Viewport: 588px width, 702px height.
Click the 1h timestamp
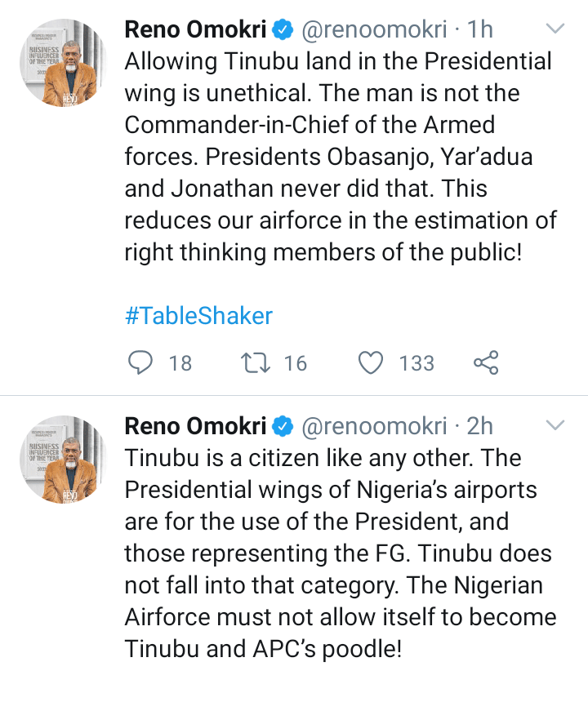tap(480, 30)
